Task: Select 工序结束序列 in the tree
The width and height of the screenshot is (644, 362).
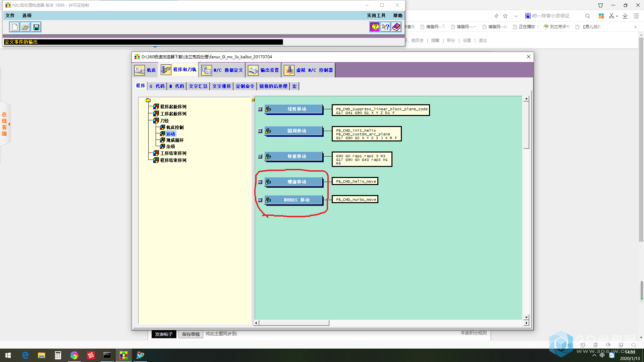Action: point(173,153)
